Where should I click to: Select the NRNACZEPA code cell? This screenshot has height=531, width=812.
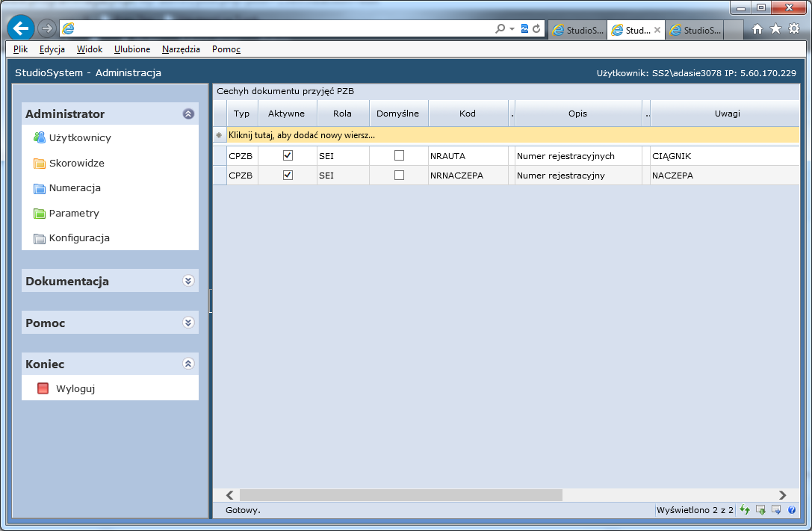(468, 176)
